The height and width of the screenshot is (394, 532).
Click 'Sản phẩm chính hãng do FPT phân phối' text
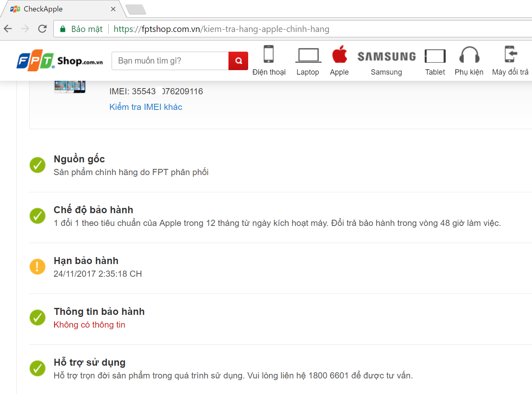(x=131, y=172)
